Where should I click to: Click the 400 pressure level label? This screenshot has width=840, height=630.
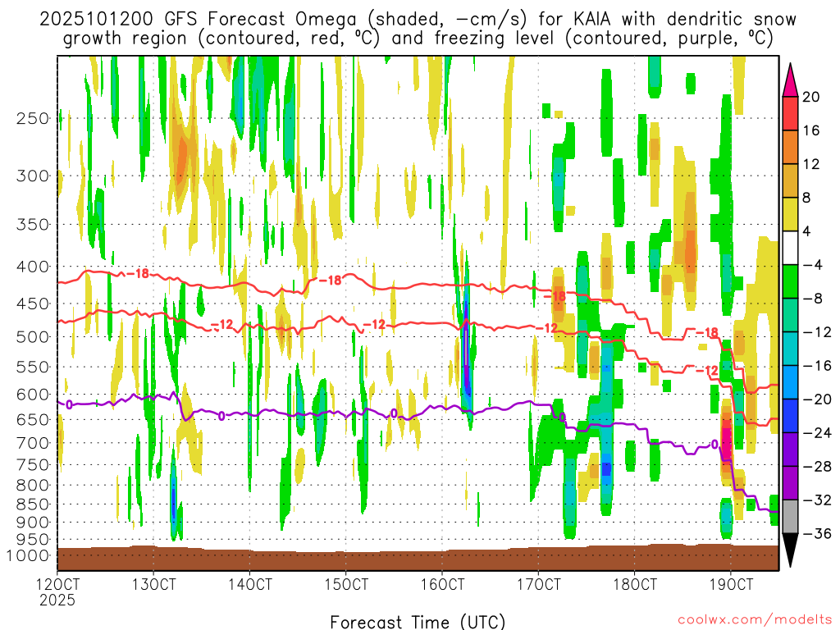pyautogui.click(x=33, y=267)
